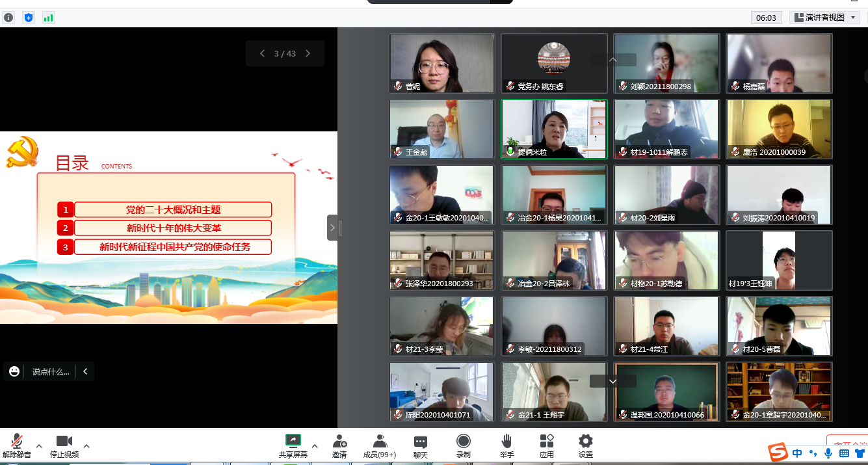Viewport: 868px width, 465px height.
Task: Start recording with 录制
Action: (463, 445)
